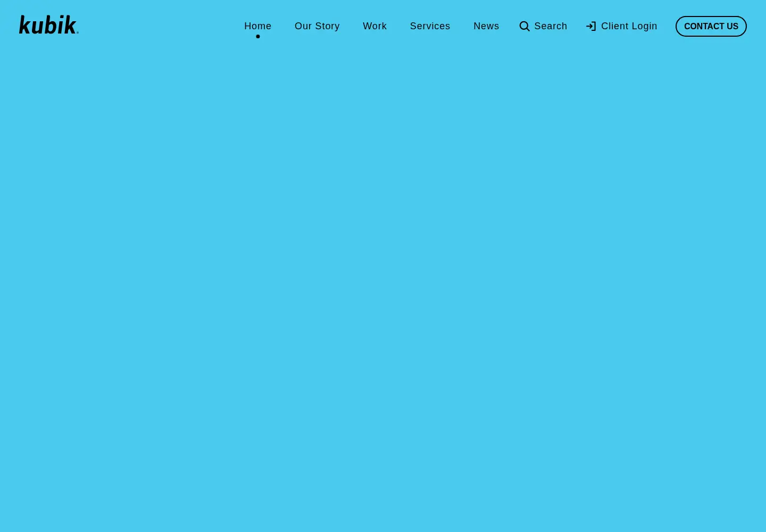Click the kubik logo
Screen dimensions: 766x532
pos(49,25)
